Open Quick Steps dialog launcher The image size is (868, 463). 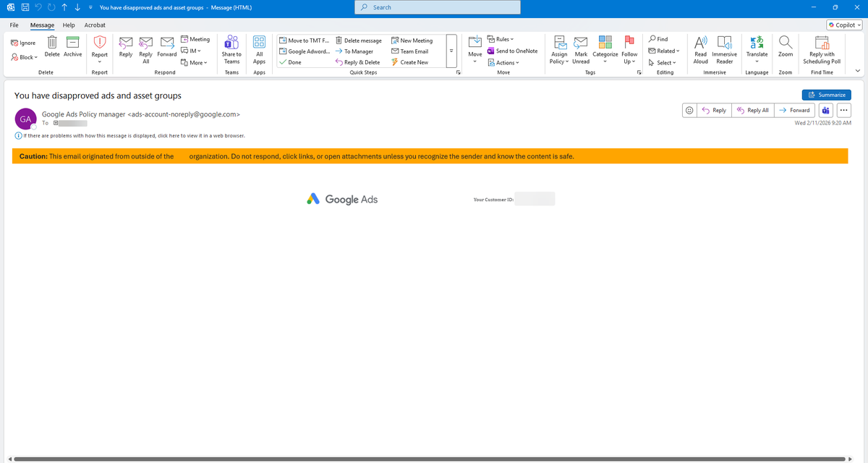[458, 72]
